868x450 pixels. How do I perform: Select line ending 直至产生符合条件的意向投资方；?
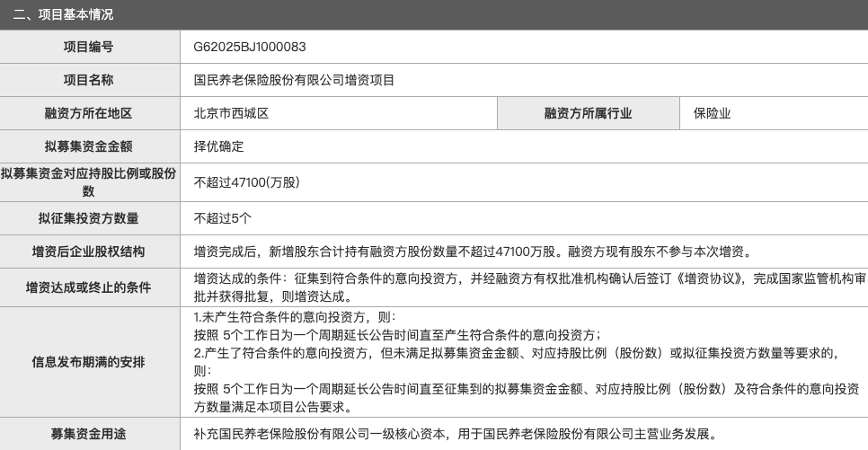[x=397, y=335]
